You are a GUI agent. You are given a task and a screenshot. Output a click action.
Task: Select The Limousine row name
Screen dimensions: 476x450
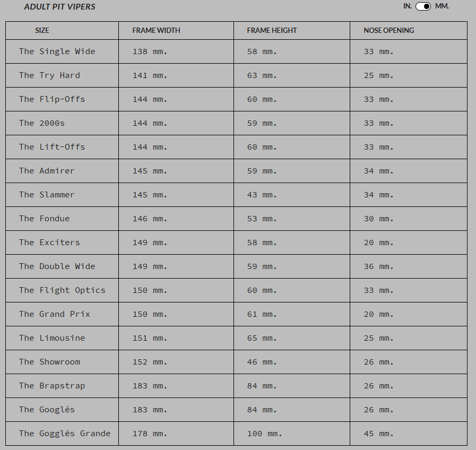[52, 338]
